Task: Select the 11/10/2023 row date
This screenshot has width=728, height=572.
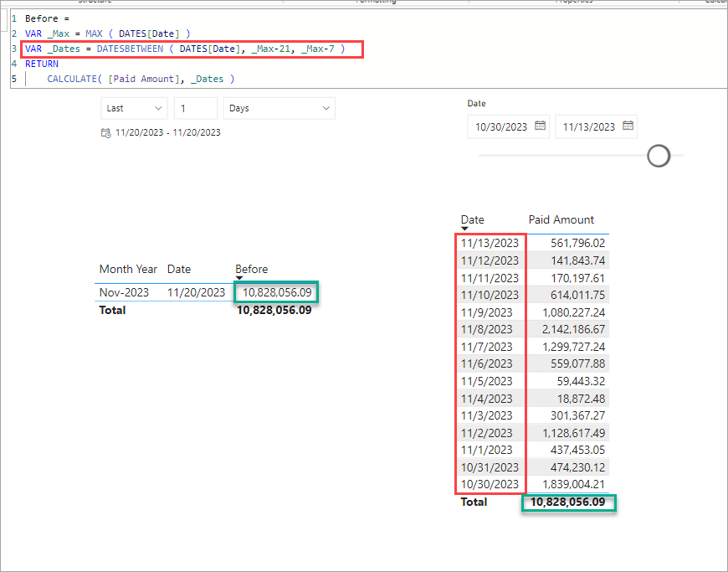Action: click(x=490, y=295)
